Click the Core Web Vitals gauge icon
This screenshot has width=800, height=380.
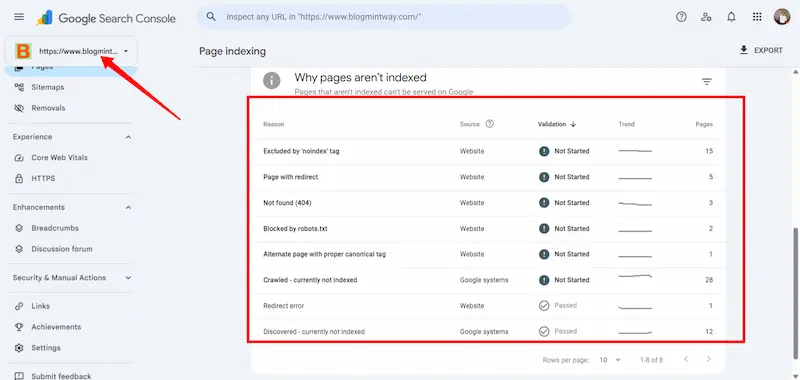coord(19,158)
